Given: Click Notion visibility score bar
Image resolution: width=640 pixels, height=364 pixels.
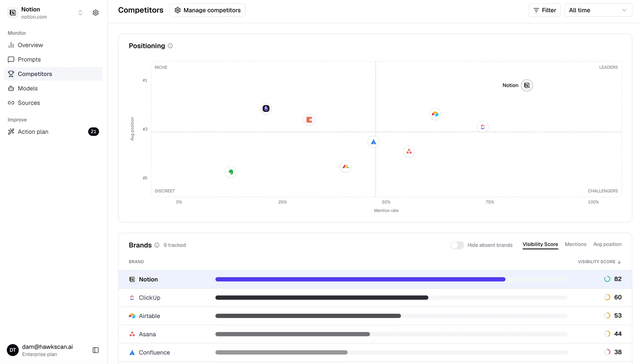Looking at the screenshot, I should pyautogui.click(x=360, y=279).
